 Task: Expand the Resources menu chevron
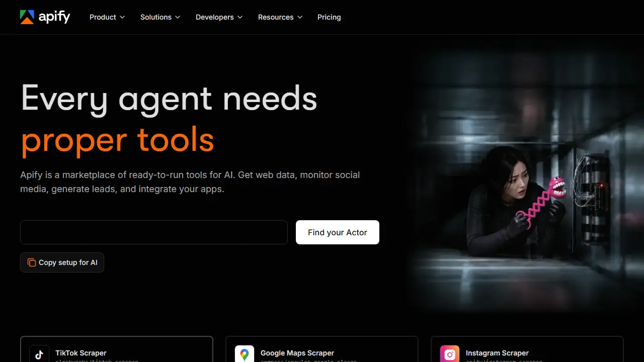click(300, 17)
